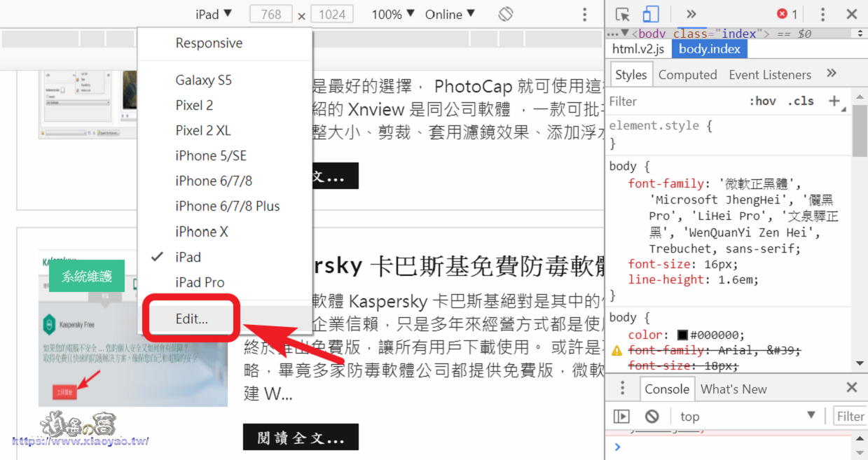Click body.index breadcrumb
Viewport: 868px width, 460px height.
(710, 49)
